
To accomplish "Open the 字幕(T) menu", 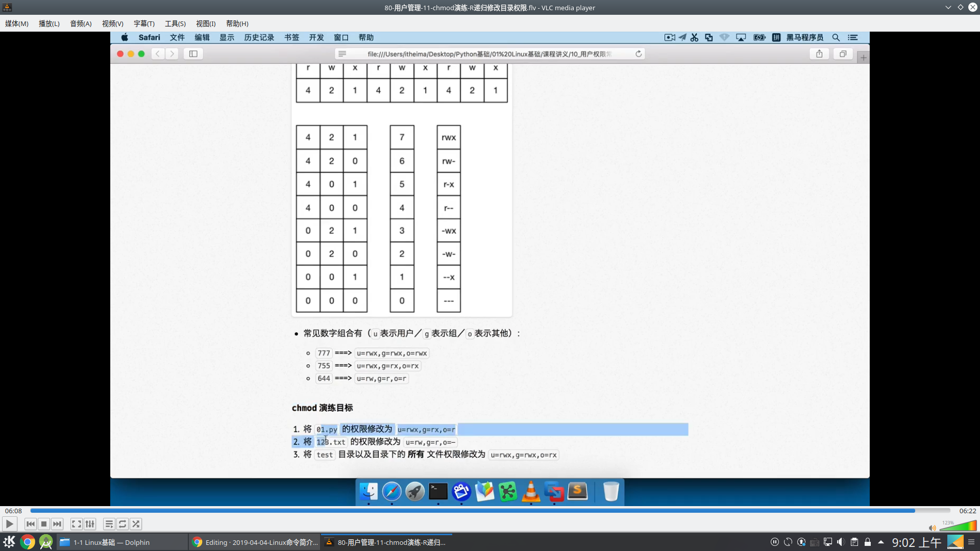I will coord(144,23).
